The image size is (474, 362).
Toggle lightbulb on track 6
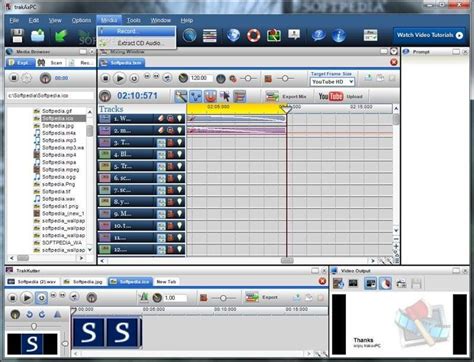pyautogui.click(x=180, y=178)
